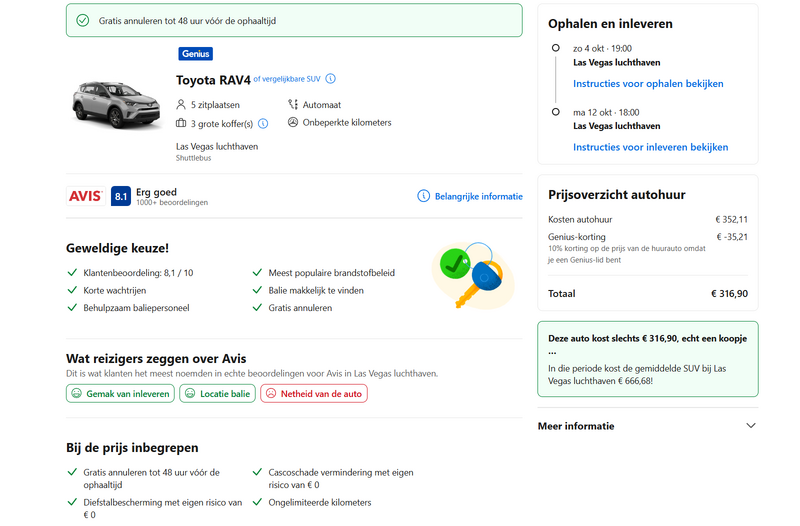Image resolution: width=800 pixels, height=526 pixels.
Task: Click the checkmark beside Korte wachtrijen
Action: 72,290
